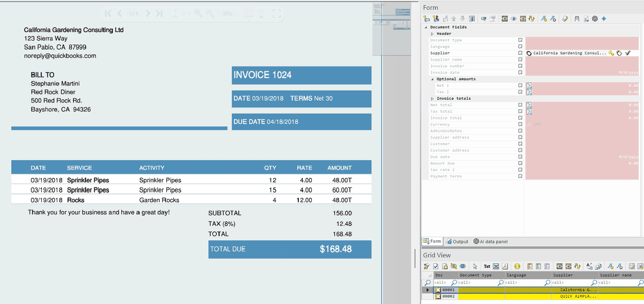The width and height of the screenshot is (644, 304).
Task: Collapse the Optional amounts group
Action: click(433, 79)
